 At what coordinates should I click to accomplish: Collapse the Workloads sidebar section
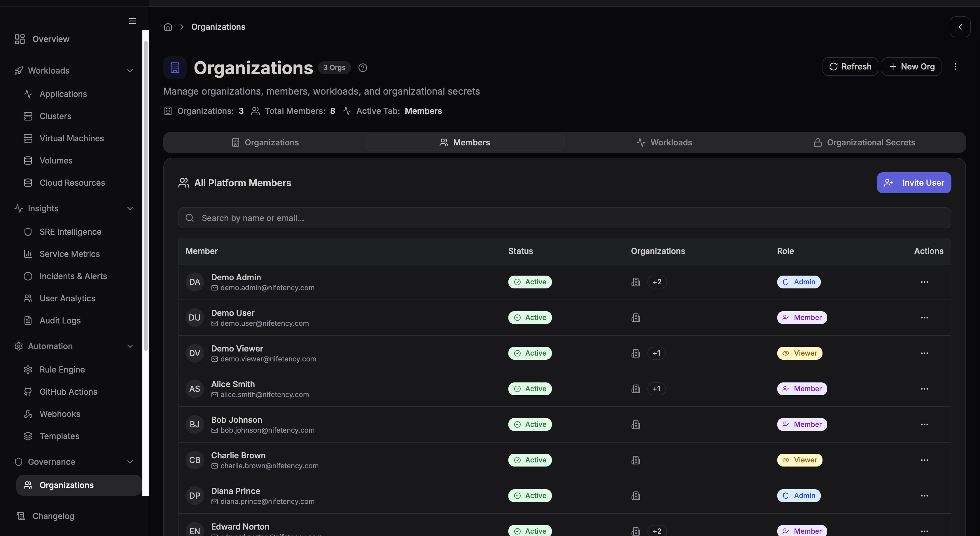130,70
